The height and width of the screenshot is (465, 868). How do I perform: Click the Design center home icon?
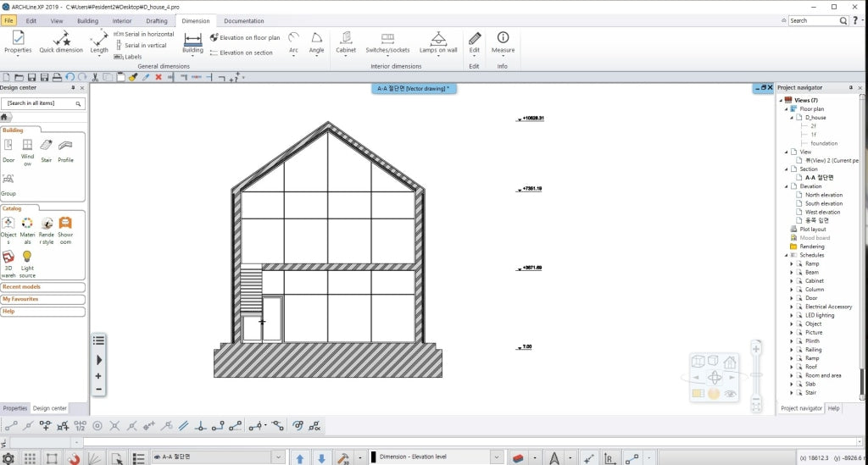4,117
